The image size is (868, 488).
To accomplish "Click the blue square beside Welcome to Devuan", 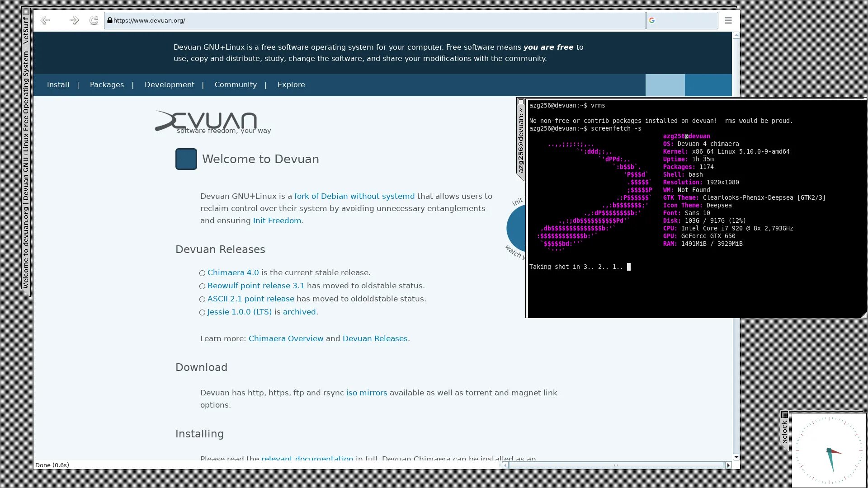I will point(186,159).
